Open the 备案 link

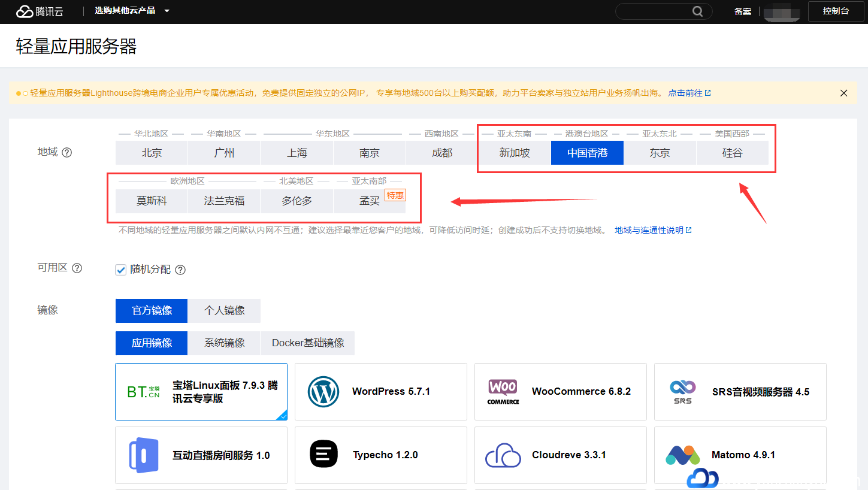[x=743, y=11]
